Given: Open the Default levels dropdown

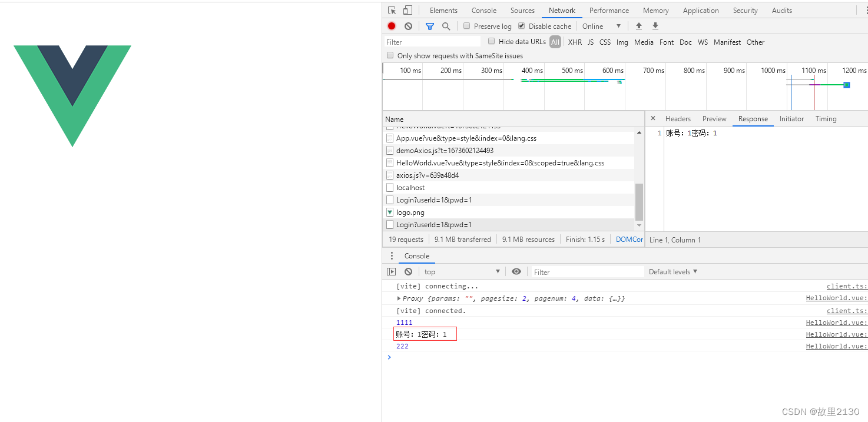Looking at the screenshot, I should [673, 271].
